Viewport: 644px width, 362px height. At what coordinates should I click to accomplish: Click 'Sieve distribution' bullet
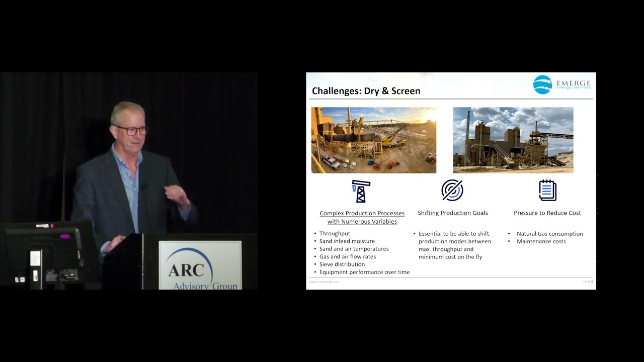[x=342, y=264]
